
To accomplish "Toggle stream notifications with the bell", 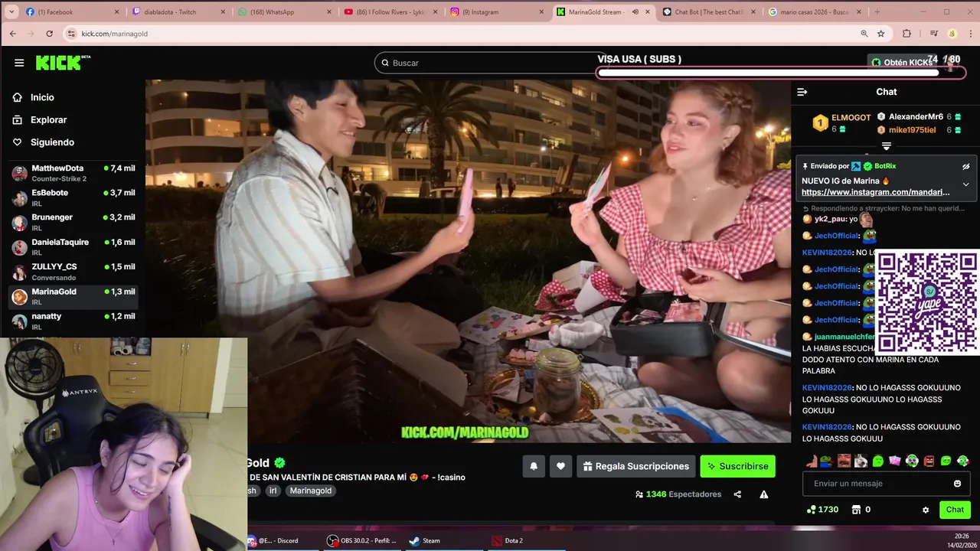I will click(534, 466).
